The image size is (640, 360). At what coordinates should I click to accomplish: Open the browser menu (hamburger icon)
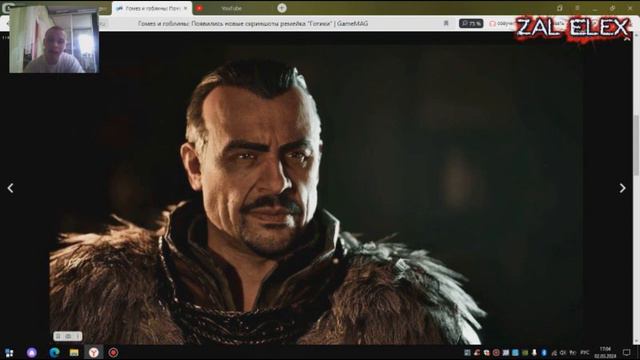click(x=577, y=8)
